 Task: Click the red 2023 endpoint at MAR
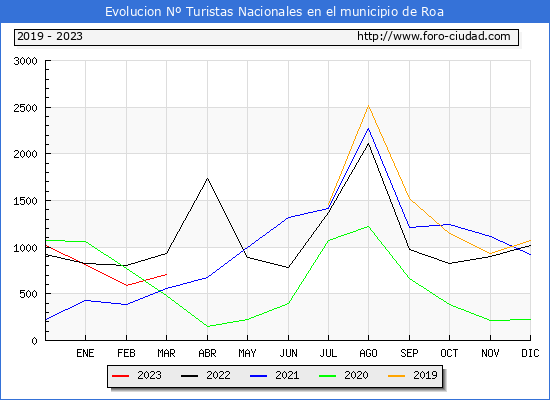tap(166, 274)
